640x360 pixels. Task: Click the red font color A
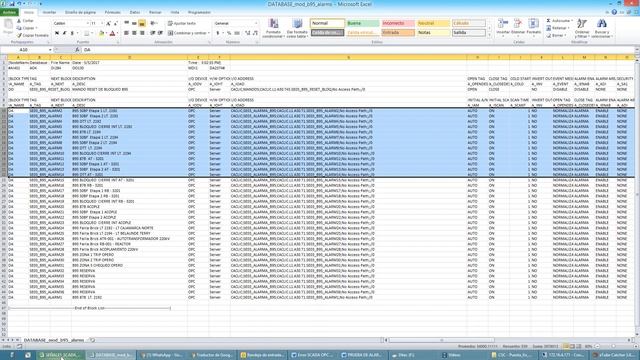112,33
